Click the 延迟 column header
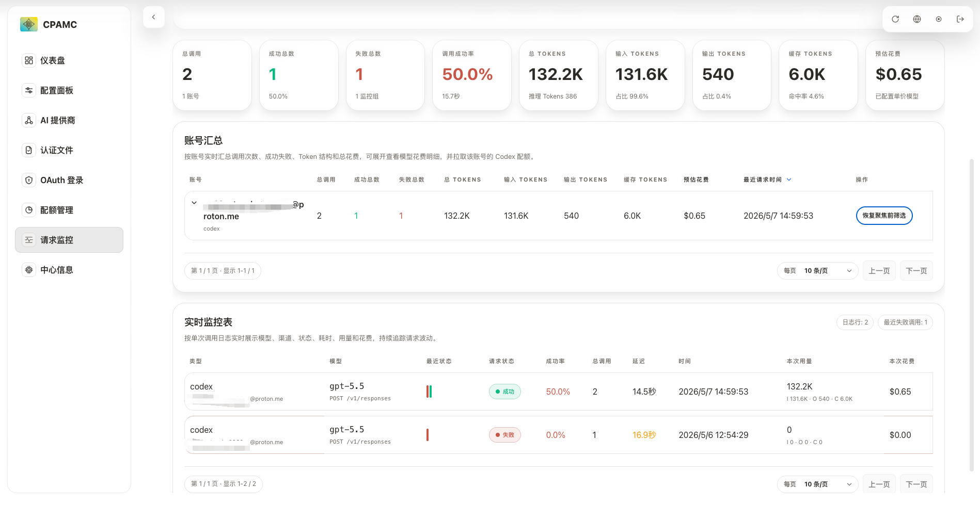The image size is (980, 505). click(639, 361)
